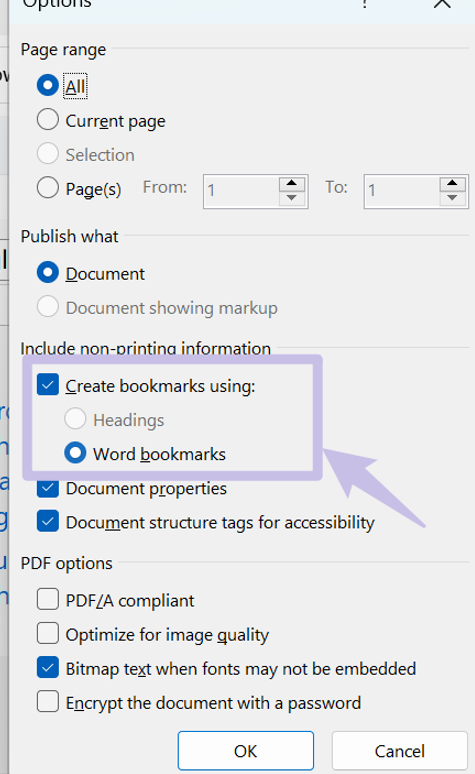475x774 pixels.
Task: Increase the To page number
Action: pos(452,184)
